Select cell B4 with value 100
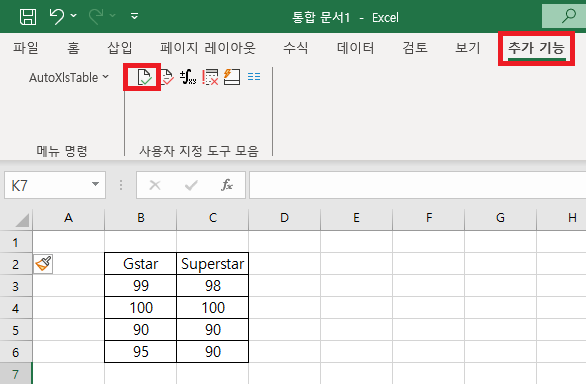 point(141,308)
